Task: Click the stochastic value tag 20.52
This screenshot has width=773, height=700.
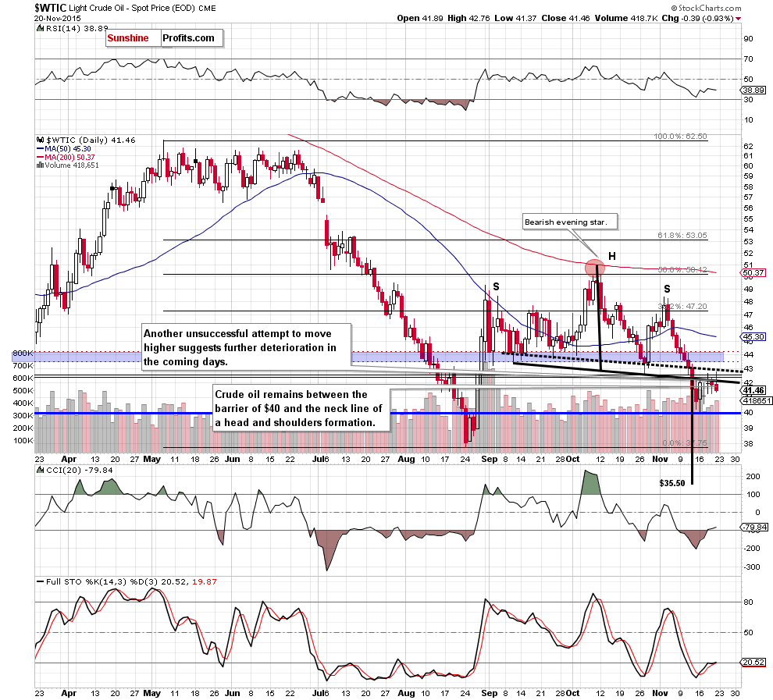Action: pyautogui.click(x=753, y=663)
